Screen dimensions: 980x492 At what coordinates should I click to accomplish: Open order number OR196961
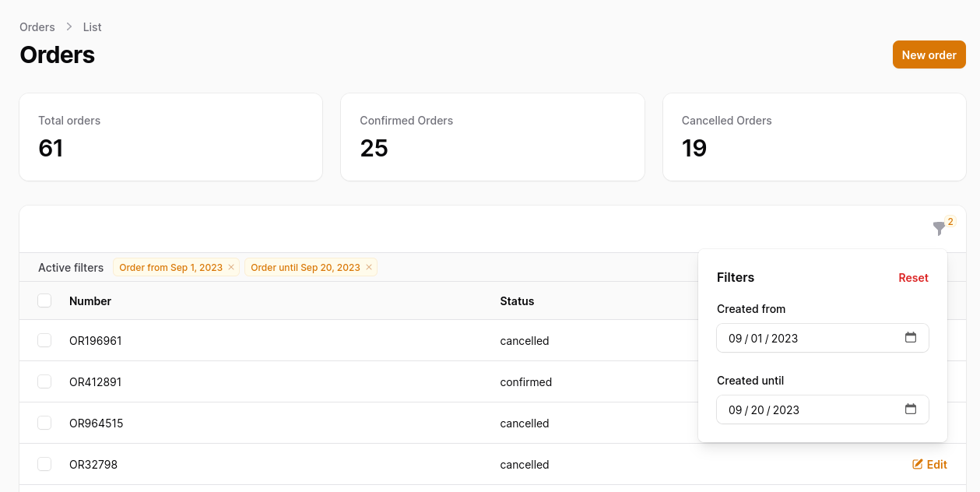point(96,341)
